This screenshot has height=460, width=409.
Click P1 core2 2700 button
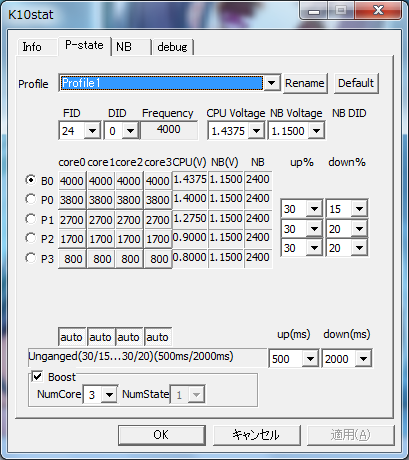pyautogui.click(x=129, y=220)
